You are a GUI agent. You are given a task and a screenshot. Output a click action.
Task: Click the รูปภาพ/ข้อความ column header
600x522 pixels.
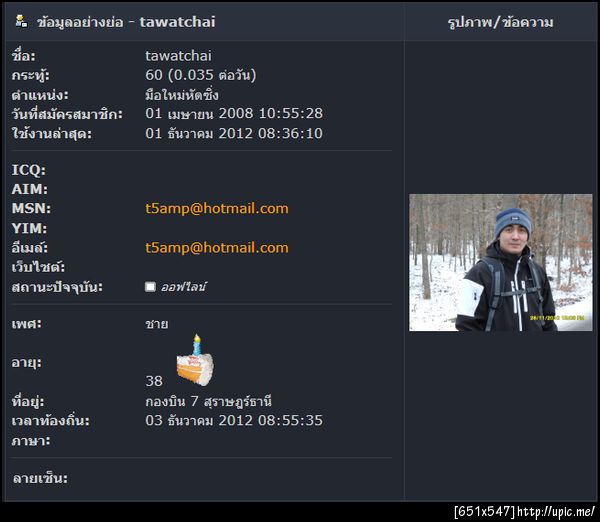tap(501, 22)
